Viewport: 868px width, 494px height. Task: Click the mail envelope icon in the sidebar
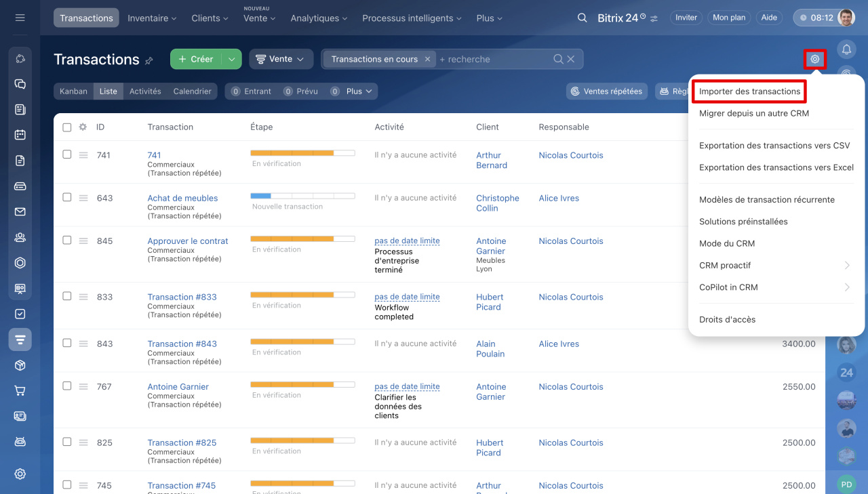coord(20,212)
